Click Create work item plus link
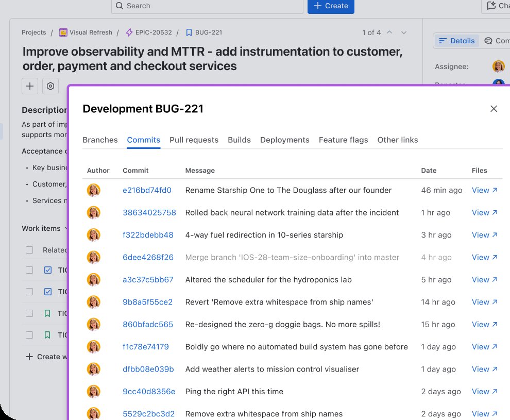 46,357
